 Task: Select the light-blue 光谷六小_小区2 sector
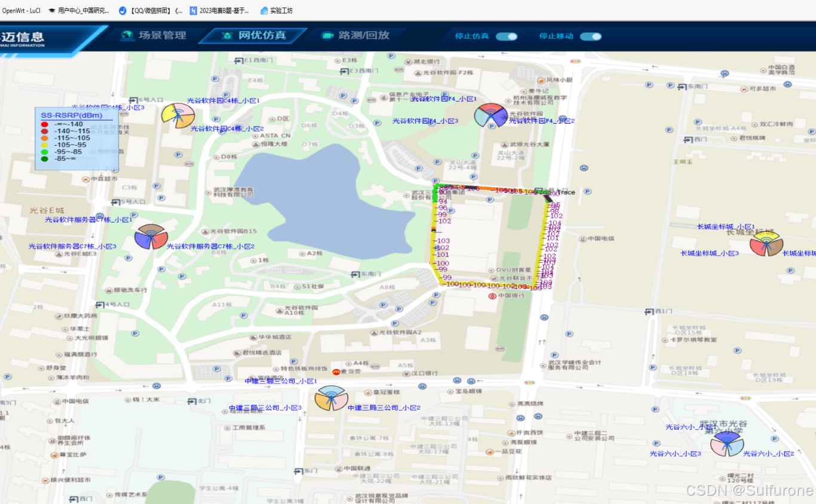(735, 447)
